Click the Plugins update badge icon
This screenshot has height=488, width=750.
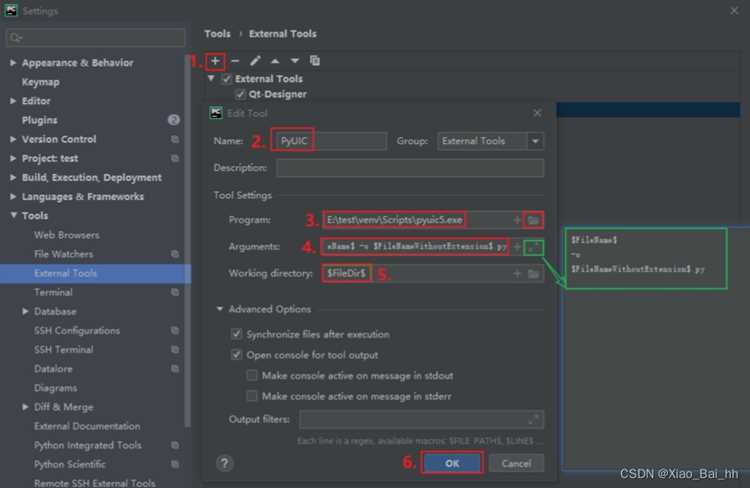coord(174,120)
